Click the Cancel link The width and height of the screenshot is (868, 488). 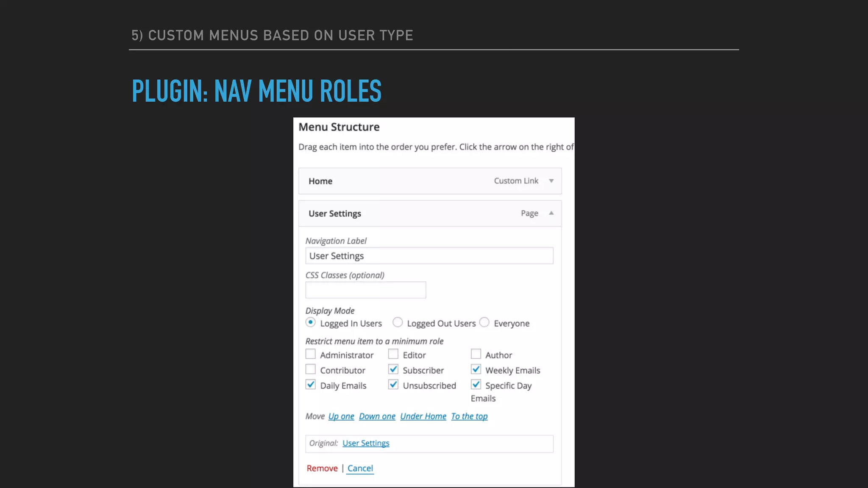tap(360, 469)
